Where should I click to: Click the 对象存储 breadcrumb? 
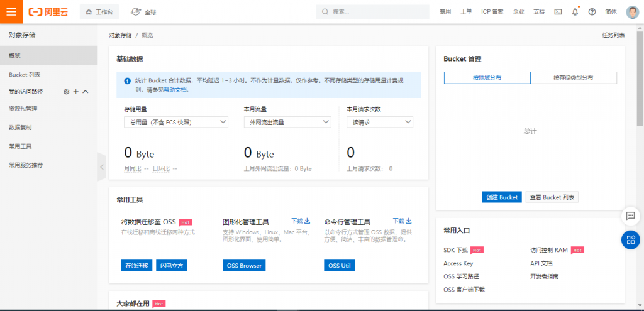[x=120, y=35]
